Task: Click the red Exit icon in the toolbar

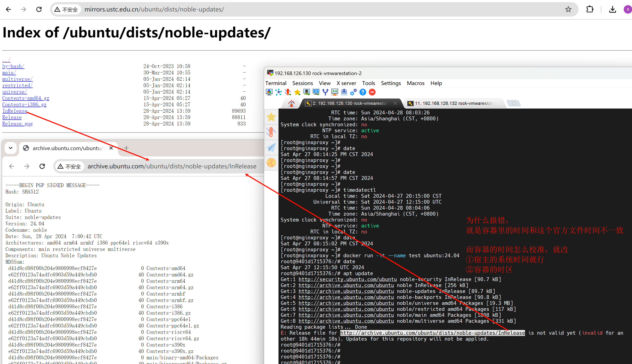Action: click(372, 92)
